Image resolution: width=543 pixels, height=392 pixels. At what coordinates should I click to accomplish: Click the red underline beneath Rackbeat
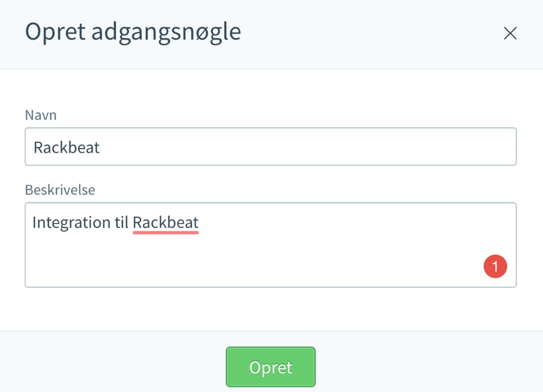(165, 233)
